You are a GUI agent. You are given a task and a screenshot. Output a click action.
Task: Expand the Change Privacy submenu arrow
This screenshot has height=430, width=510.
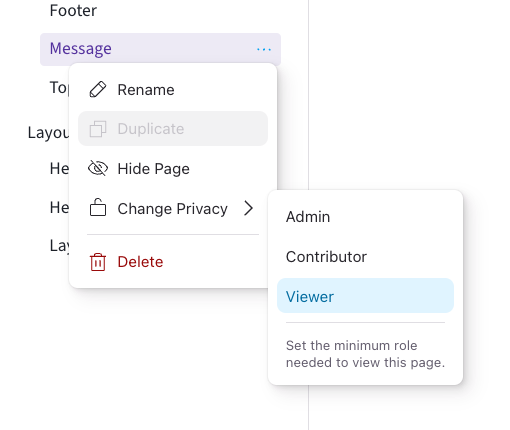(248, 208)
